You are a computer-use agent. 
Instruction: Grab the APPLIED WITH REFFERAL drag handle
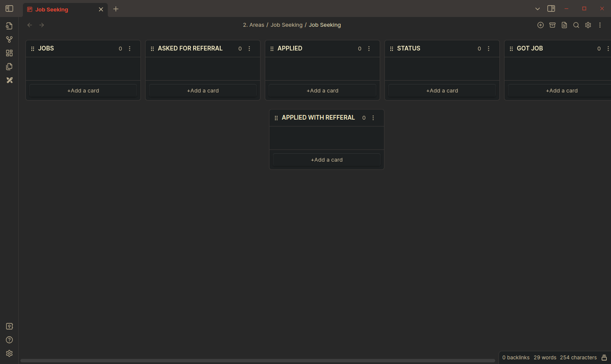276,118
